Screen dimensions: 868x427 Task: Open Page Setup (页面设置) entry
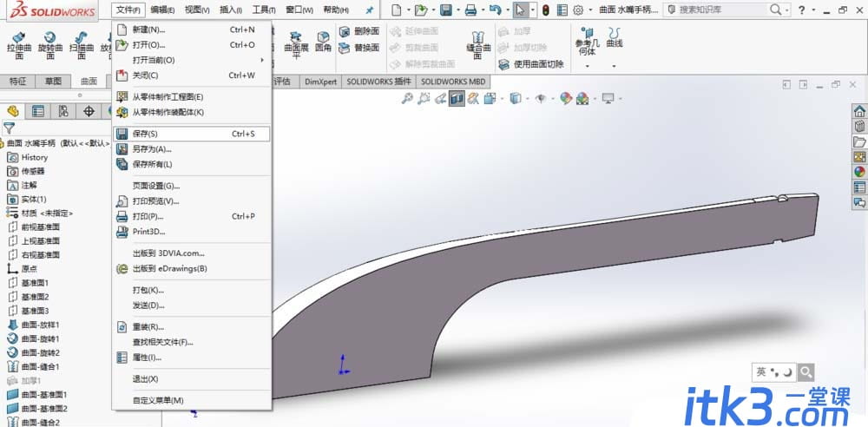click(192, 186)
